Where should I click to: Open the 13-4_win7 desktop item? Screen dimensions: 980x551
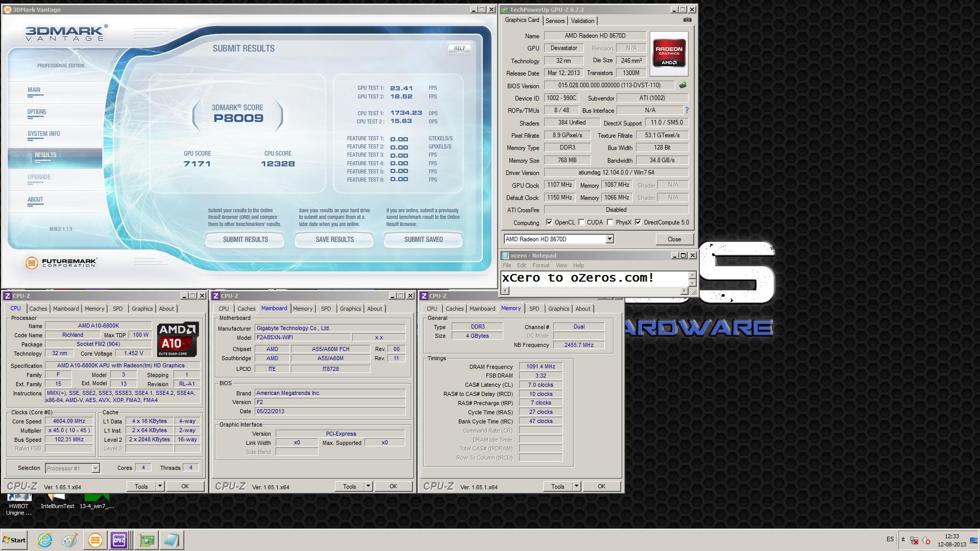click(x=96, y=502)
